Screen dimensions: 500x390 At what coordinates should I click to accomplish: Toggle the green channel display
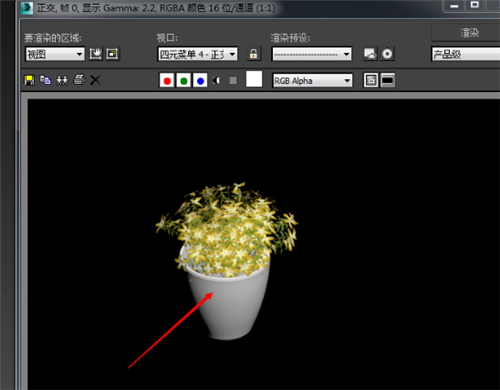pyautogui.click(x=184, y=81)
